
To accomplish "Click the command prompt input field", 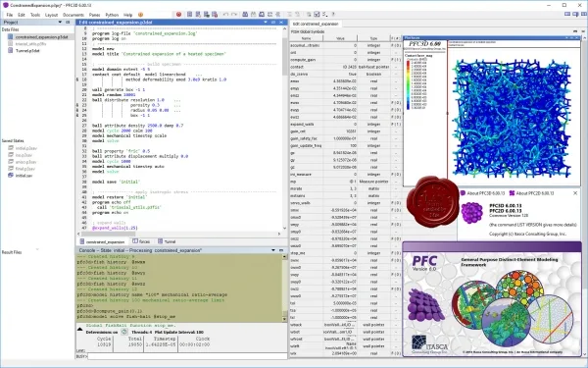I will [x=187, y=356].
